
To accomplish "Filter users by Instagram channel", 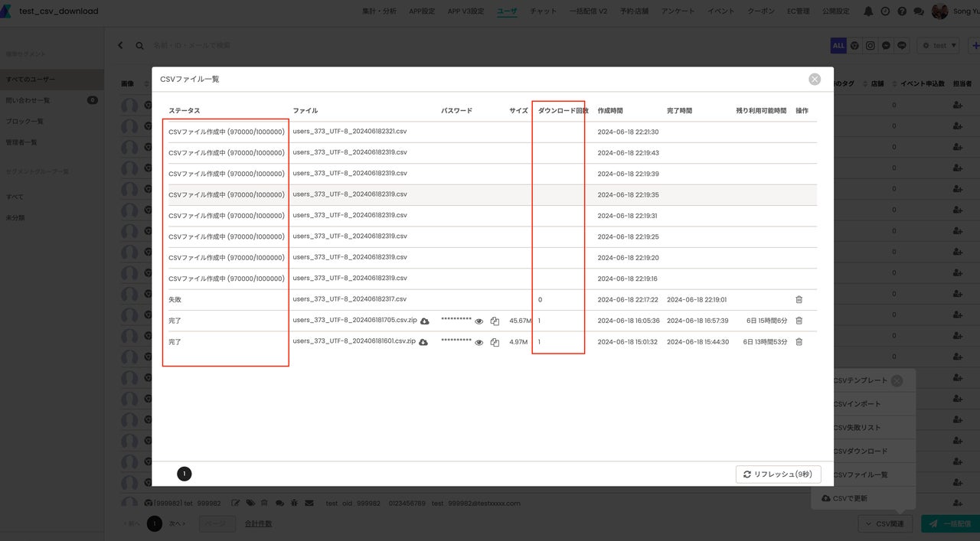I will [871, 46].
